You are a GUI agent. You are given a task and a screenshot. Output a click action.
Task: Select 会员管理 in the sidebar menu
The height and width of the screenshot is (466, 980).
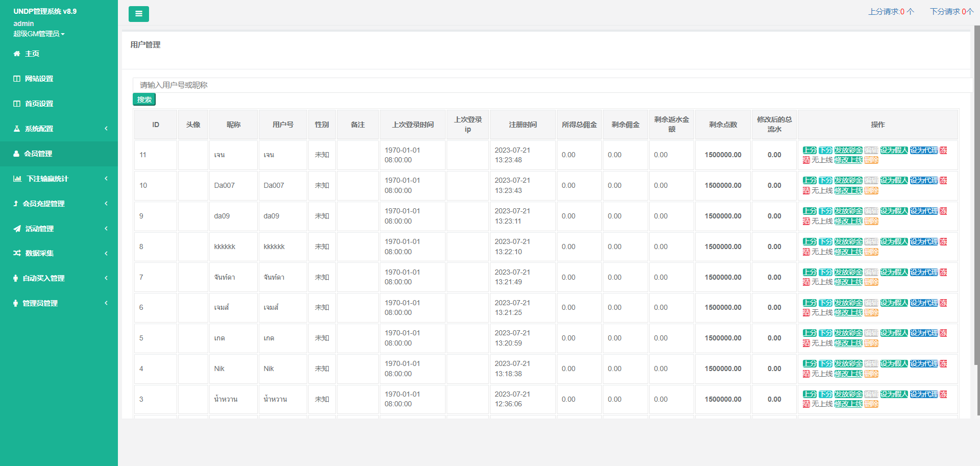pyautogui.click(x=38, y=154)
